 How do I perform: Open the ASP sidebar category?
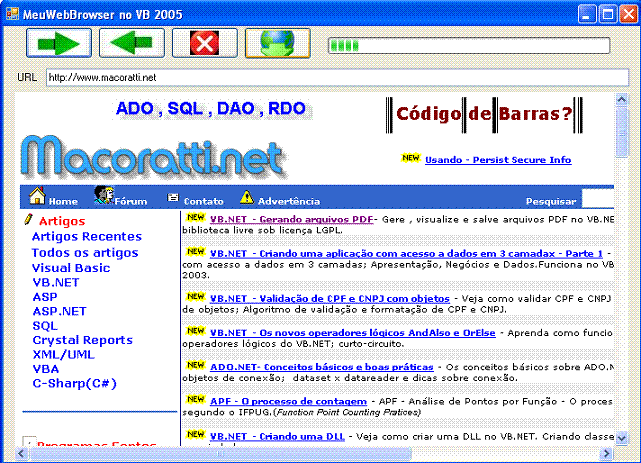click(x=45, y=297)
